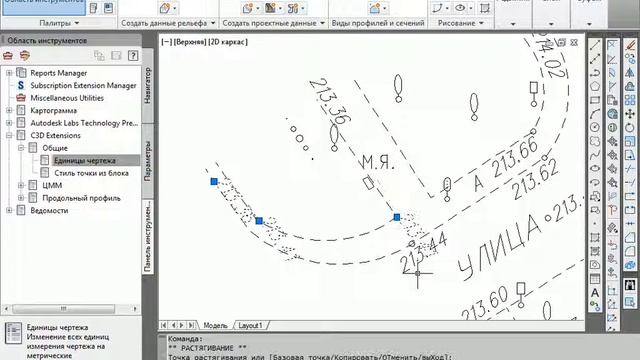The image size is (640, 360).
Task: Open the Toolbox icon in tool area
Action: point(8,55)
